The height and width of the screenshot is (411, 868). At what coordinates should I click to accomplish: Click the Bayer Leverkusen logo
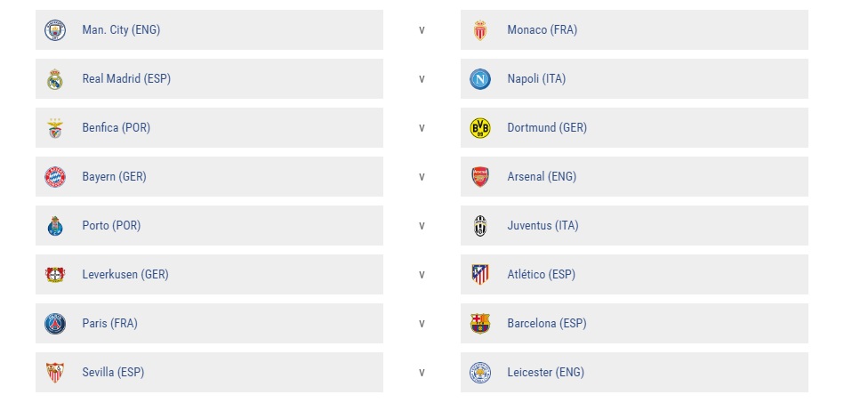point(55,275)
